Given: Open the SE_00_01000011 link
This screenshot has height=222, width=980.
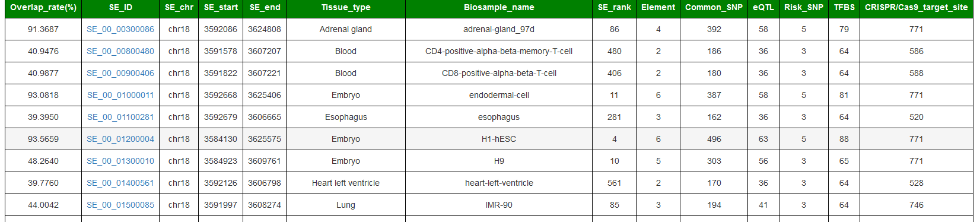Looking at the screenshot, I should click(x=120, y=95).
